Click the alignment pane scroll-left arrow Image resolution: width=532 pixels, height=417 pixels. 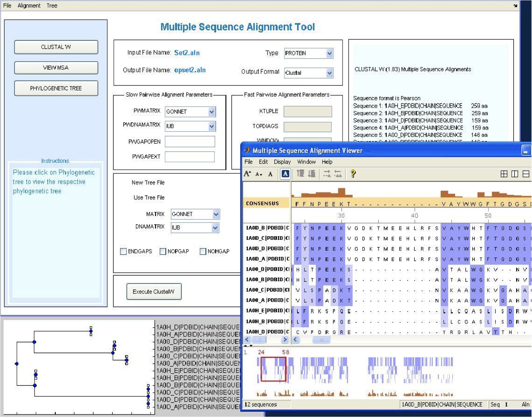(295, 340)
